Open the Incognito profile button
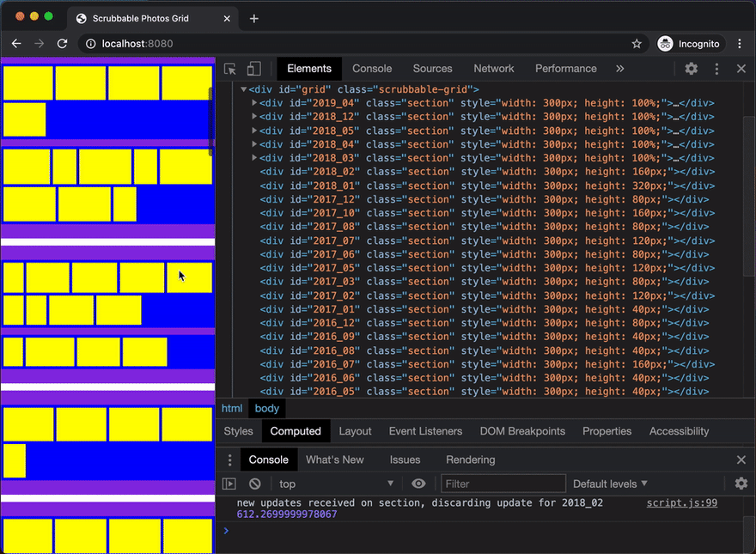The image size is (756, 554). point(690,44)
